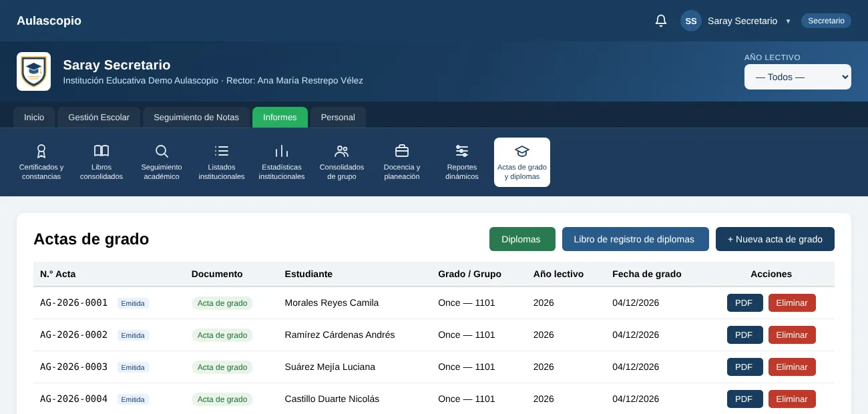Click the Fecha de grado column header
The width and height of the screenshot is (868, 414).
point(647,274)
